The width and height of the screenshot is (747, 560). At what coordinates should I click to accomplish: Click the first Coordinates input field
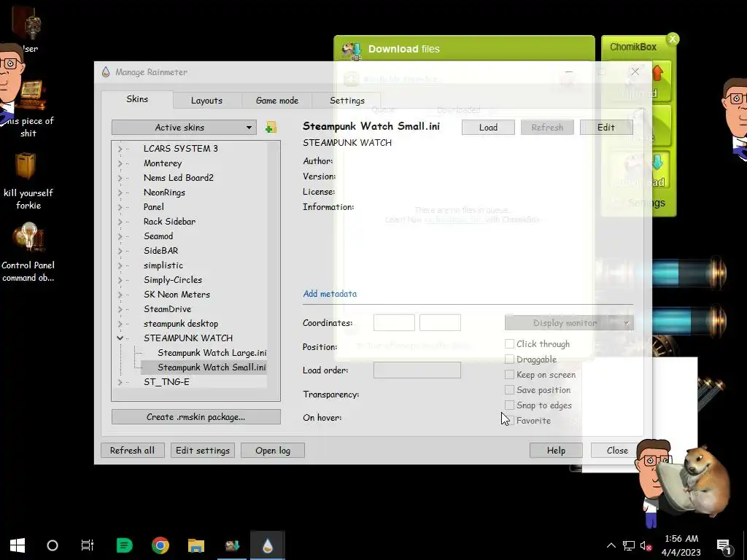pyautogui.click(x=394, y=323)
